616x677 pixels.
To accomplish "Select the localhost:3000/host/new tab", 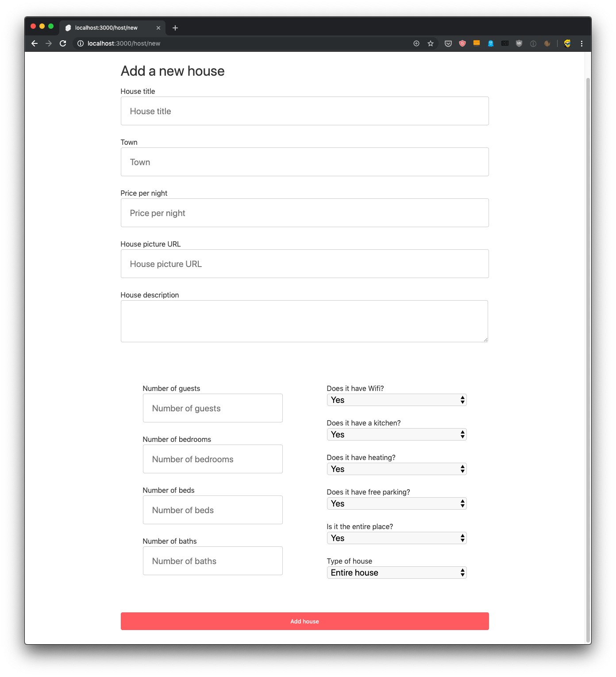I will (106, 28).
